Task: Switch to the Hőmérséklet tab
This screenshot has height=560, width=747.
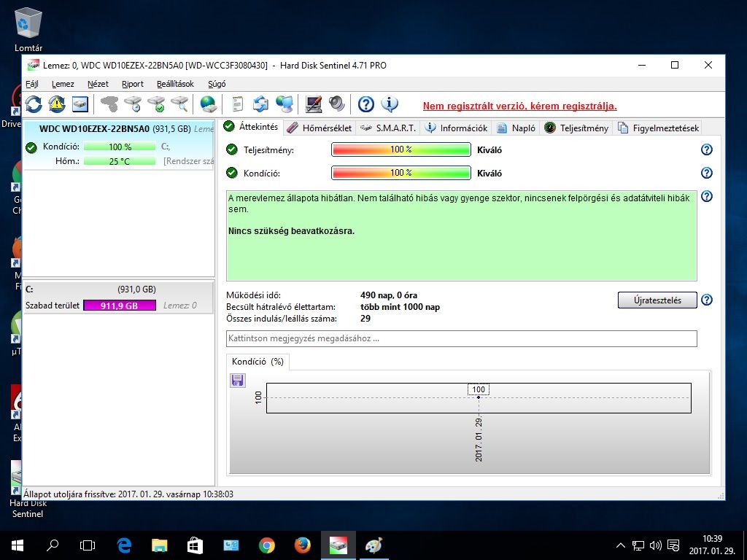Action: 320,128
